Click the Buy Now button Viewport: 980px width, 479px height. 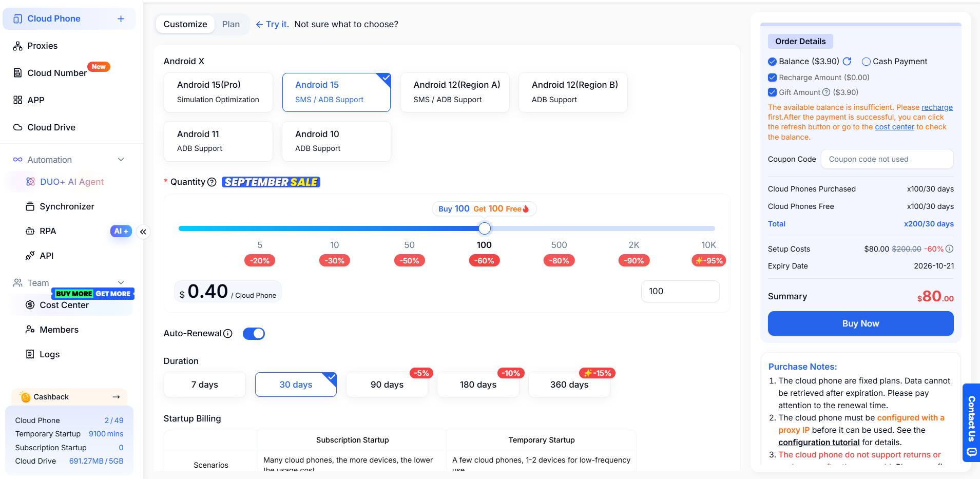(x=860, y=323)
